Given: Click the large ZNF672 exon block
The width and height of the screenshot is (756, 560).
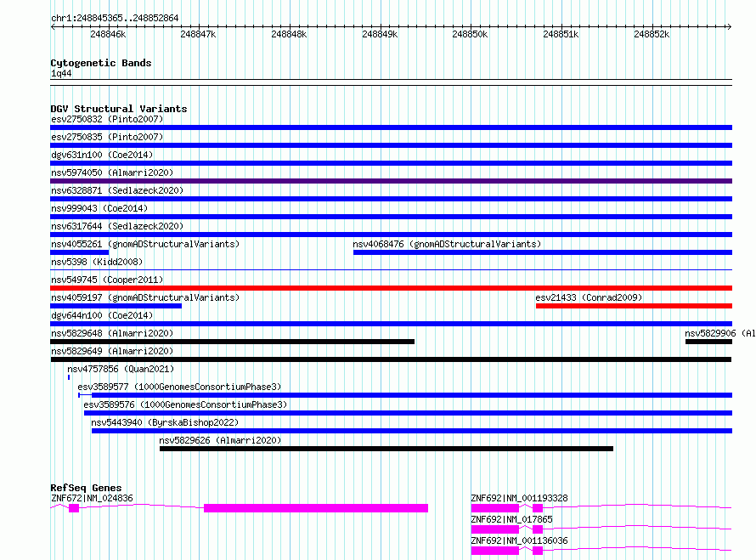Looking at the screenshot, I should point(316,508).
